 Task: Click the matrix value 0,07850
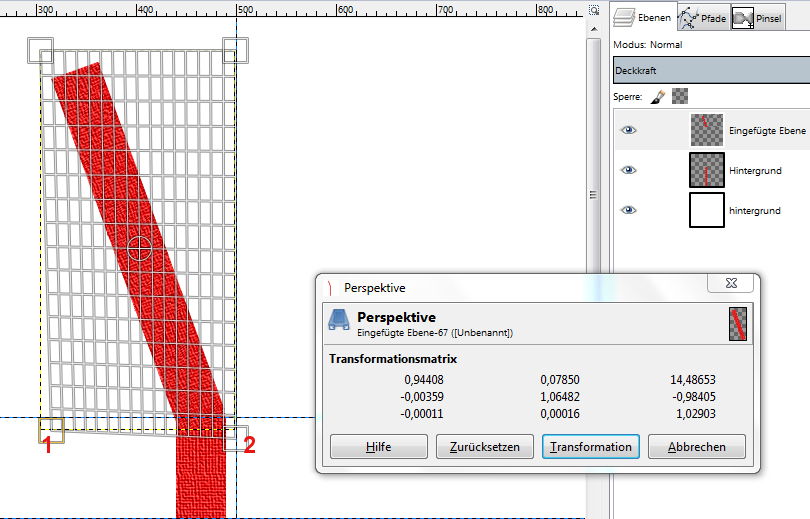click(x=560, y=380)
